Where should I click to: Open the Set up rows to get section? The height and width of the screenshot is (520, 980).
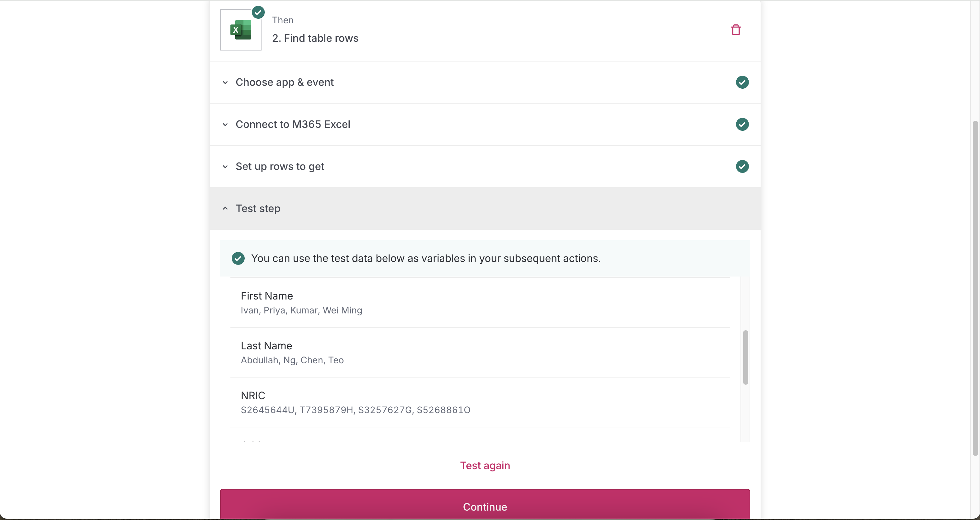[x=280, y=166]
